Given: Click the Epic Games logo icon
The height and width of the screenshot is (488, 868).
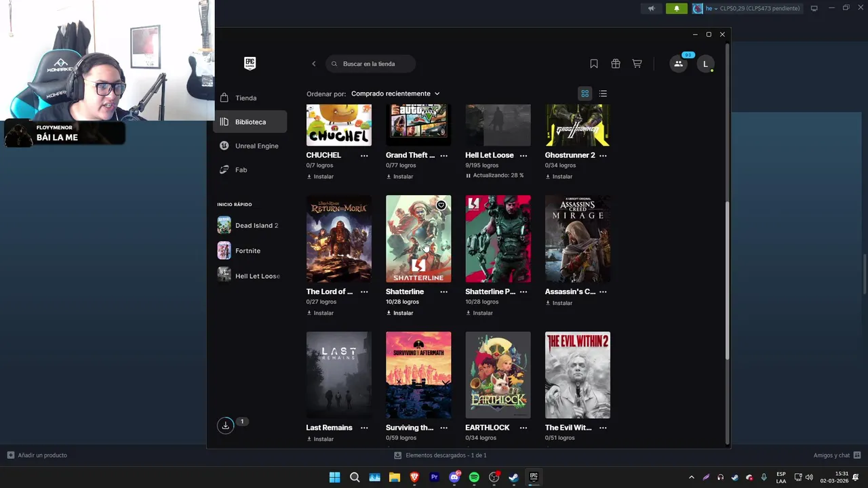Looking at the screenshot, I should point(250,63).
